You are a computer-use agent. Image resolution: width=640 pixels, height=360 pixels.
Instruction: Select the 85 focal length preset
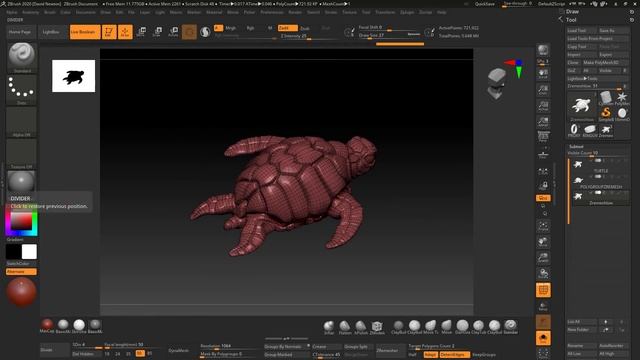coord(149,353)
